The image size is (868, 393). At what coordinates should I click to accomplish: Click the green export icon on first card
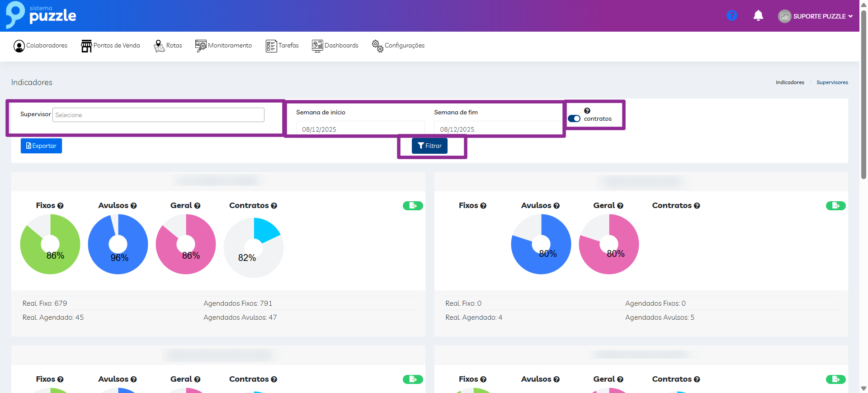413,206
